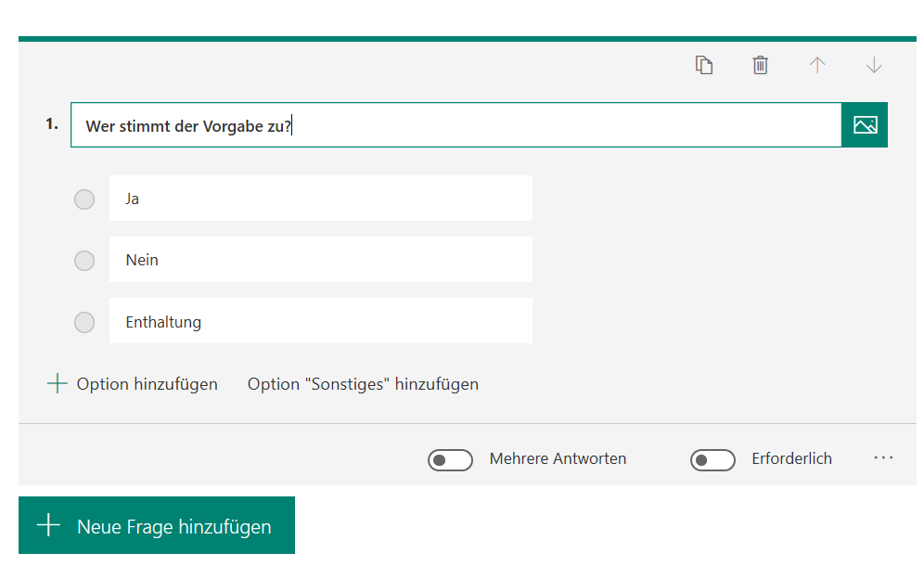Insert media via the image icon
The height and width of the screenshot is (566, 924).
point(865,125)
